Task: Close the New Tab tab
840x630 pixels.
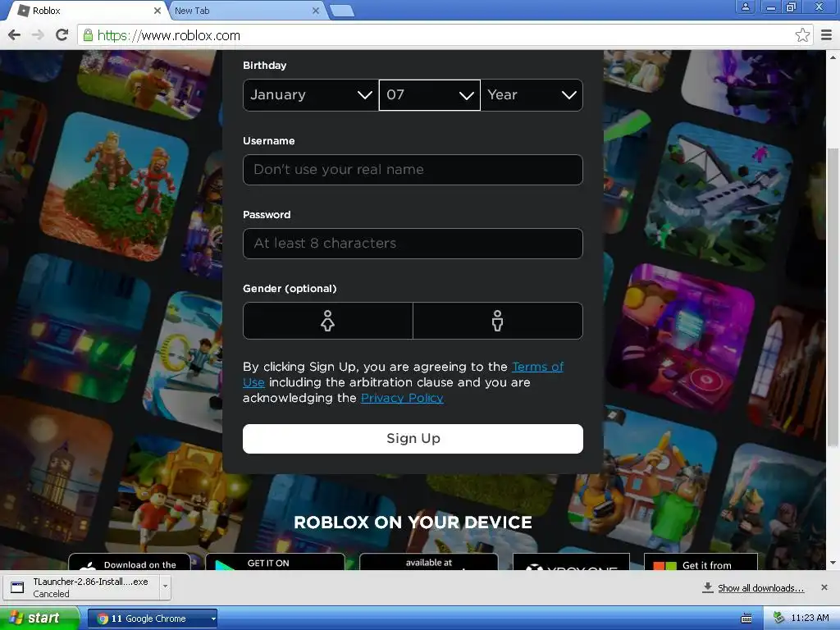Action: point(316,10)
